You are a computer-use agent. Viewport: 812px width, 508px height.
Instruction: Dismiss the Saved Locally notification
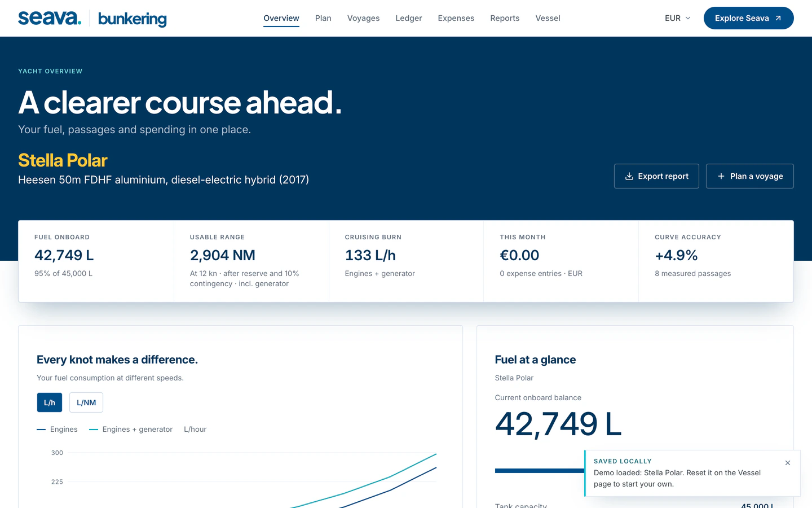click(788, 463)
